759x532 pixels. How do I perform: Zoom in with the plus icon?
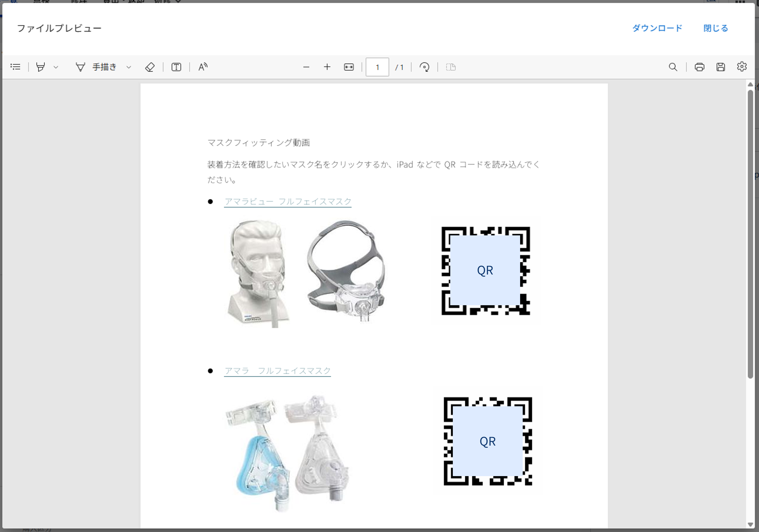point(327,67)
